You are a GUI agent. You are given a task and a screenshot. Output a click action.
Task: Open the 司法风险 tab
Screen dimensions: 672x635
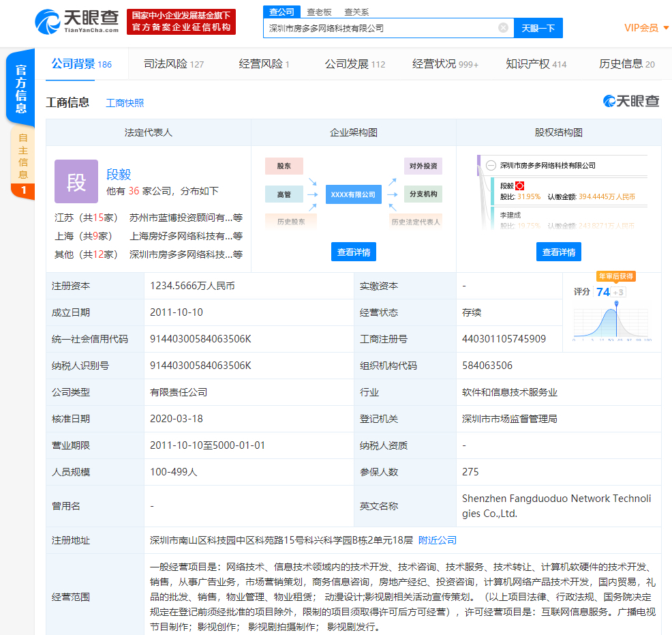[x=174, y=64]
